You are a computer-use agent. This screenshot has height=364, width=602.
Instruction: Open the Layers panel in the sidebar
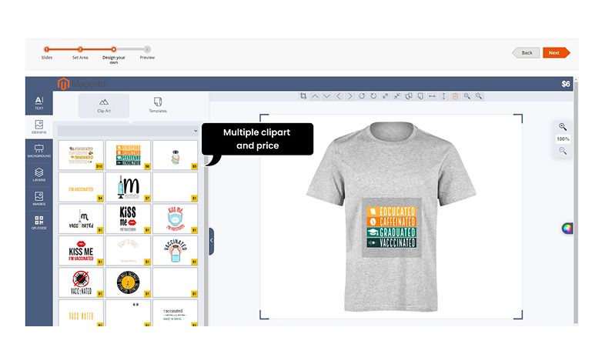(x=38, y=175)
